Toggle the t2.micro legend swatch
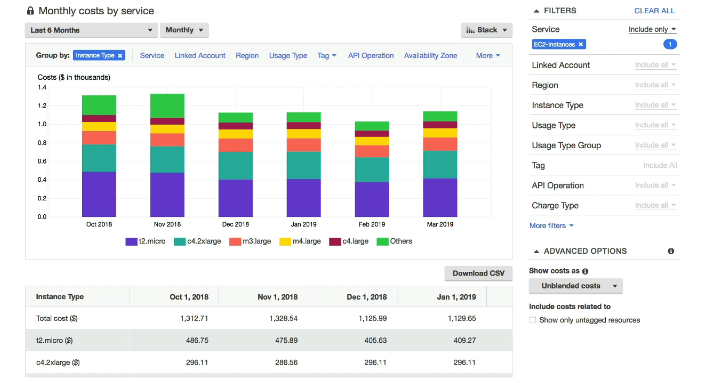This screenshot has width=722, height=383. pyautogui.click(x=131, y=242)
